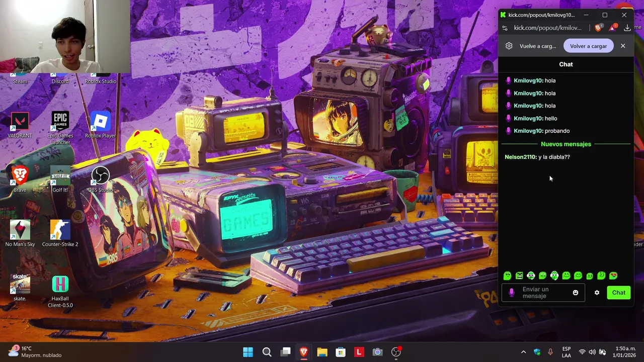Switch to Brave on the taskbar
This screenshot has height=362, width=644.
[304, 352]
